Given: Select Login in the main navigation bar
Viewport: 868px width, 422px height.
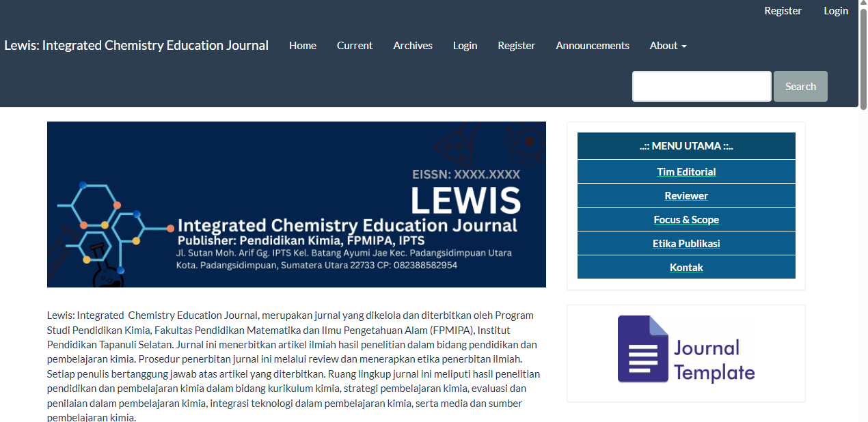Looking at the screenshot, I should 465,45.
